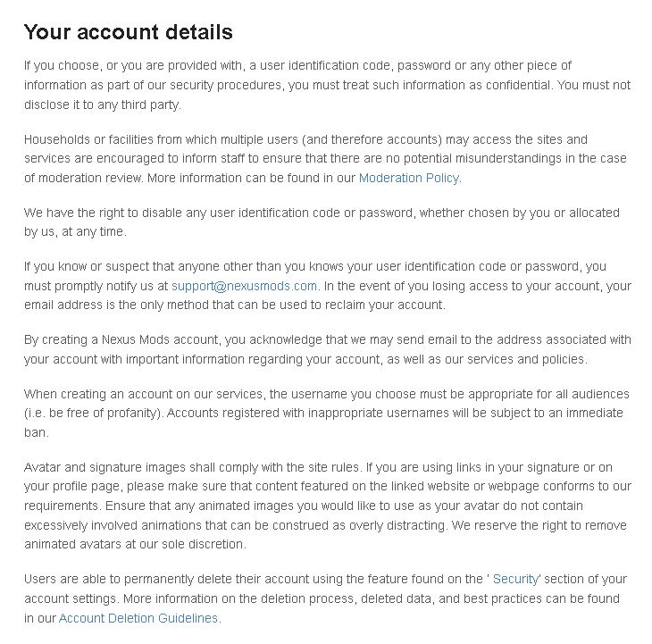Click the sentence "We reserve the right to remove animated avatars"
The height and width of the screenshot is (644, 652).
coord(325,535)
